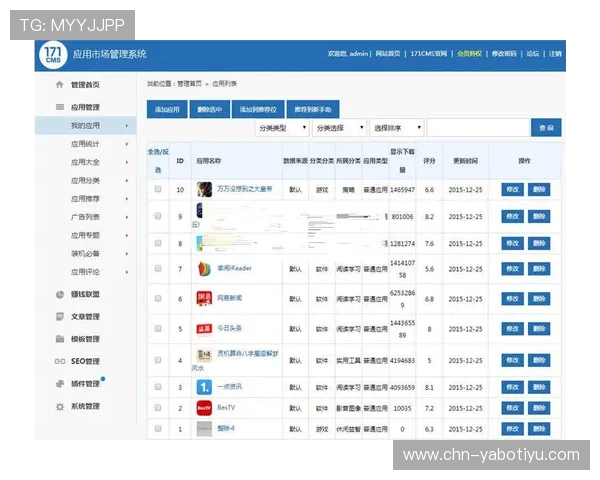Open the 分类类型 dropdown
Viewport: 600px width, 480px height.
point(282,128)
